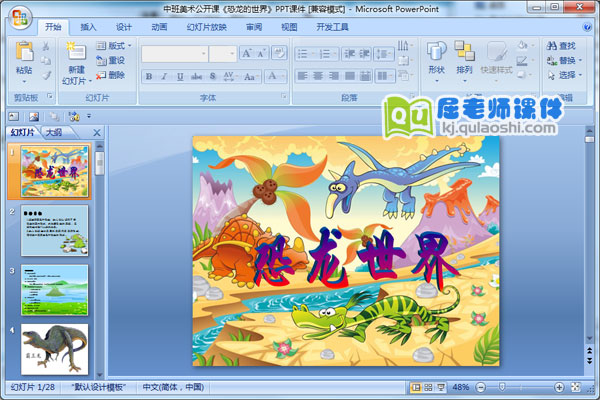Open Text Direction dropdown
The image size is (600, 400).
(406, 46)
